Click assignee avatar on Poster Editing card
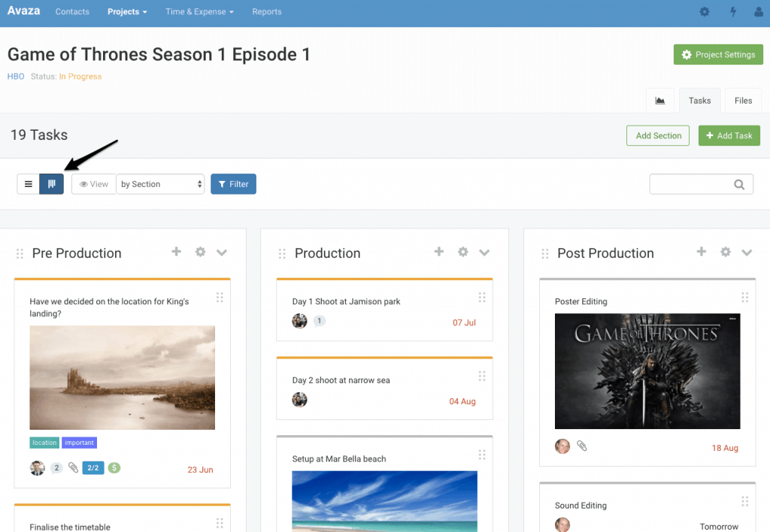This screenshot has height=532, width=770. (562, 446)
